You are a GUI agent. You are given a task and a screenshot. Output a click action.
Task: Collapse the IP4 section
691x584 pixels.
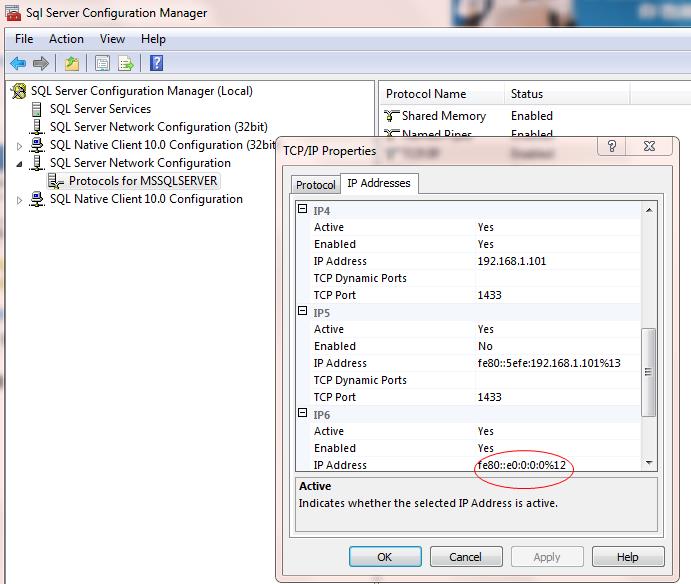[x=302, y=209]
